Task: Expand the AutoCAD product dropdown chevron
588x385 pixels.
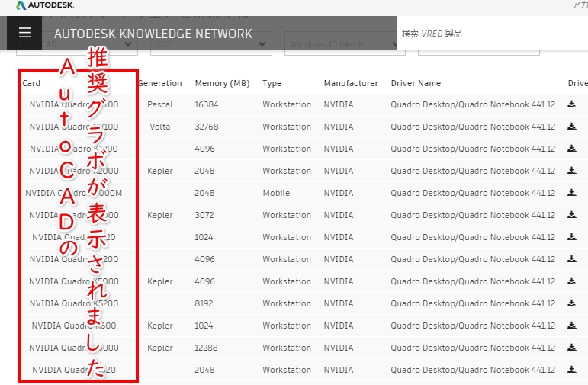Action: click(x=128, y=44)
